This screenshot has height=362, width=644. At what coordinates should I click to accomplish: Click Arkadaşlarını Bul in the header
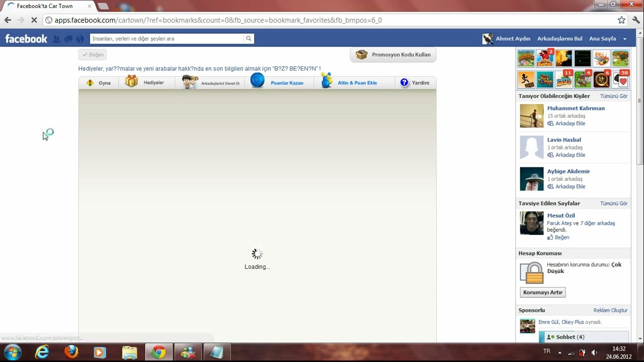(x=559, y=39)
